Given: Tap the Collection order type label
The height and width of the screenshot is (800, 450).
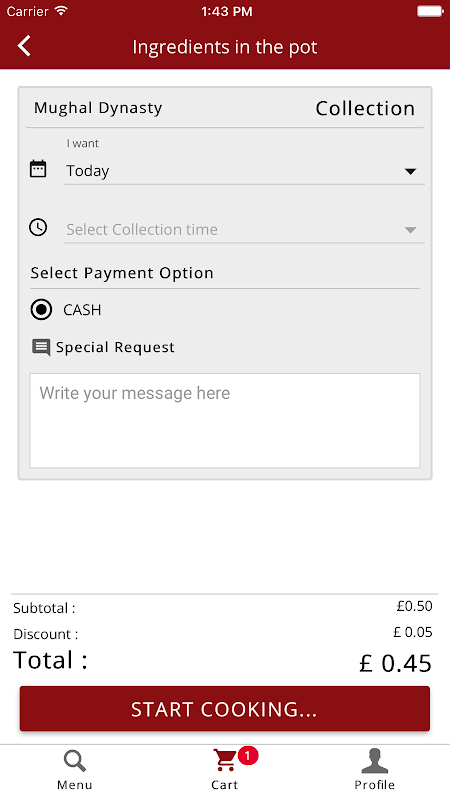Looking at the screenshot, I should 365,109.
